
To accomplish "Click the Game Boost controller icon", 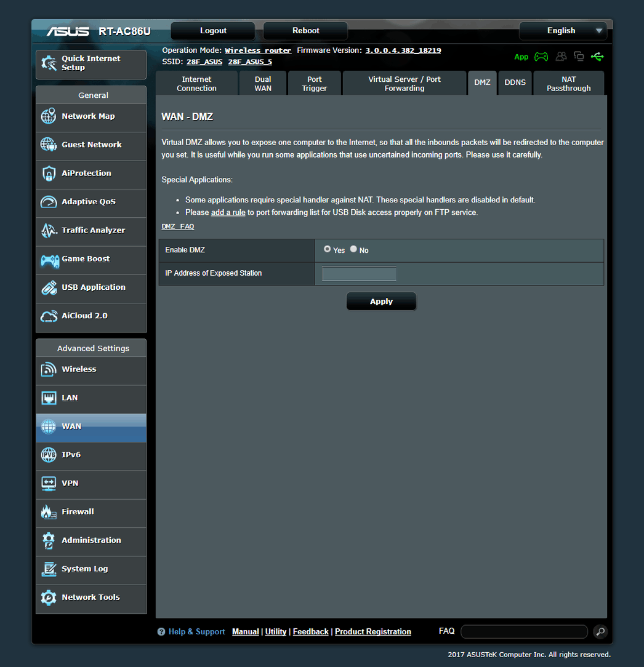I will tap(49, 260).
